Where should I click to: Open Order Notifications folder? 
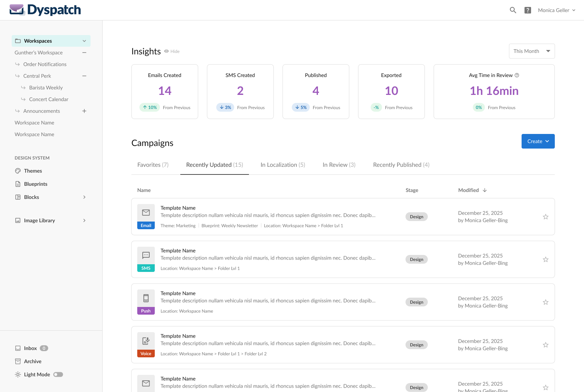(x=45, y=64)
